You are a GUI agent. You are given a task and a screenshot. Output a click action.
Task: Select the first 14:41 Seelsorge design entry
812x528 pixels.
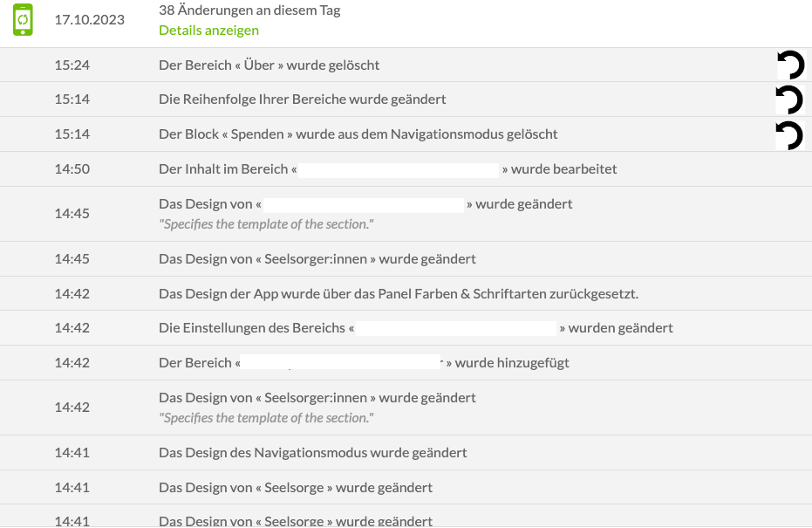click(x=406, y=487)
